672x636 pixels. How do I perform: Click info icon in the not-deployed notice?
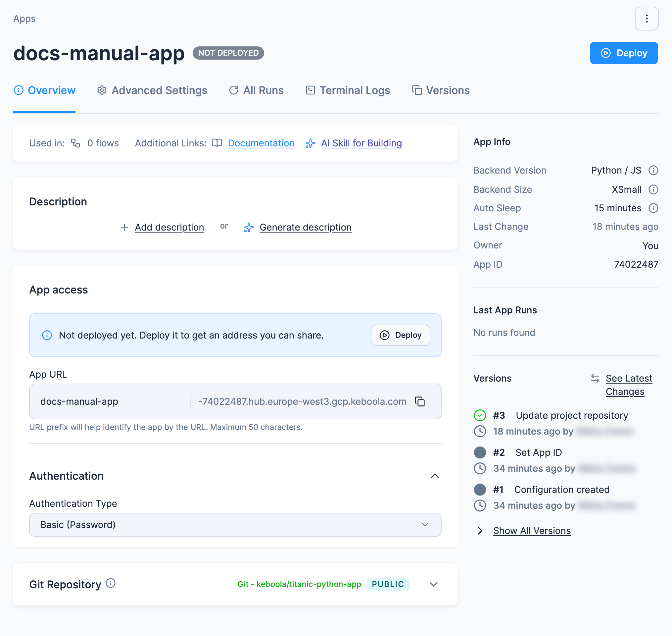47,335
